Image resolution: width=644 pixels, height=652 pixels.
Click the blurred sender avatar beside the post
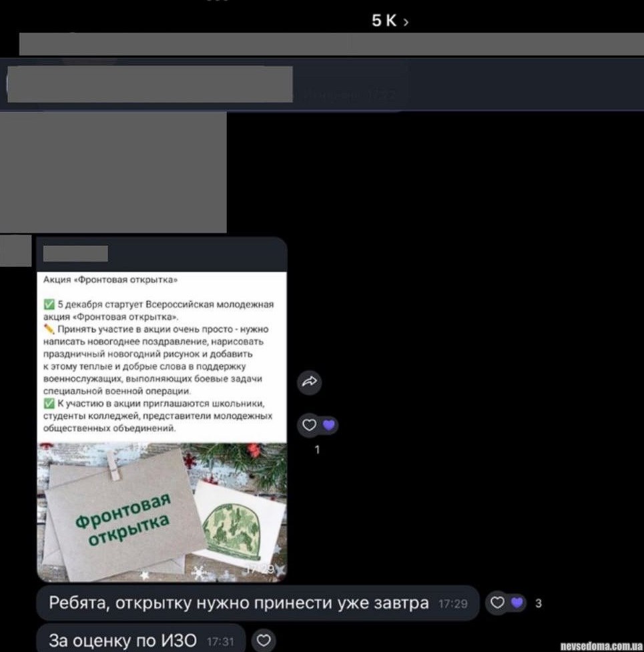15,251
